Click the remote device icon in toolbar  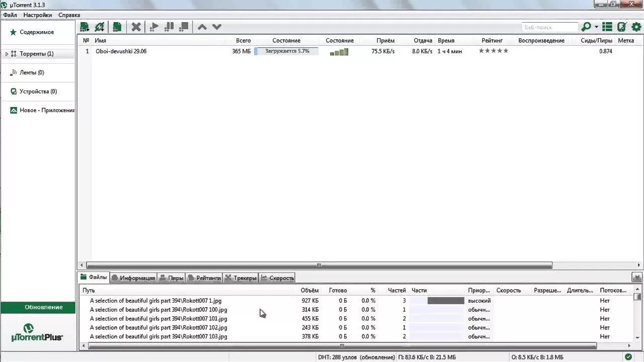[622, 27]
